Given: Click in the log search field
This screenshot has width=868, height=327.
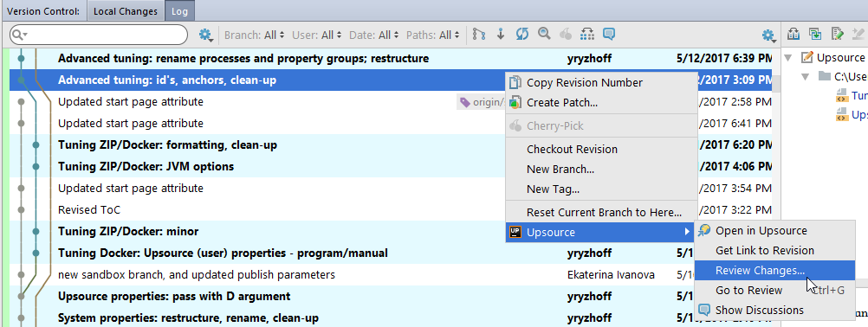Looking at the screenshot, I should [99, 35].
